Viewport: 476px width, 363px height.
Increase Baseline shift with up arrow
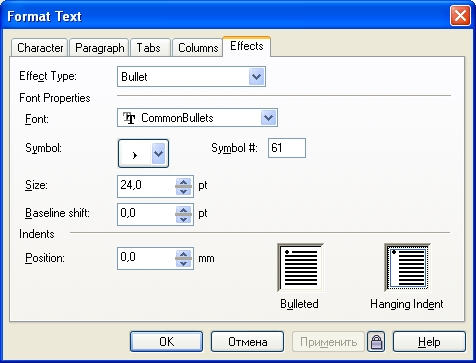pos(183,210)
